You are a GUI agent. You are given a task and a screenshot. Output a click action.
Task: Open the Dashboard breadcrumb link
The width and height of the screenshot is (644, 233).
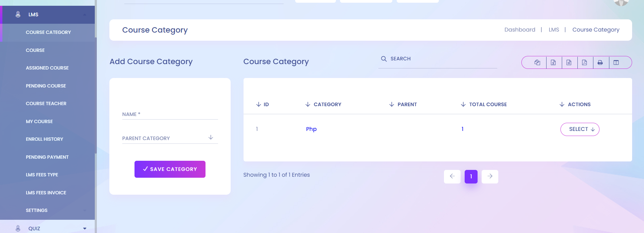click(520, 30)
